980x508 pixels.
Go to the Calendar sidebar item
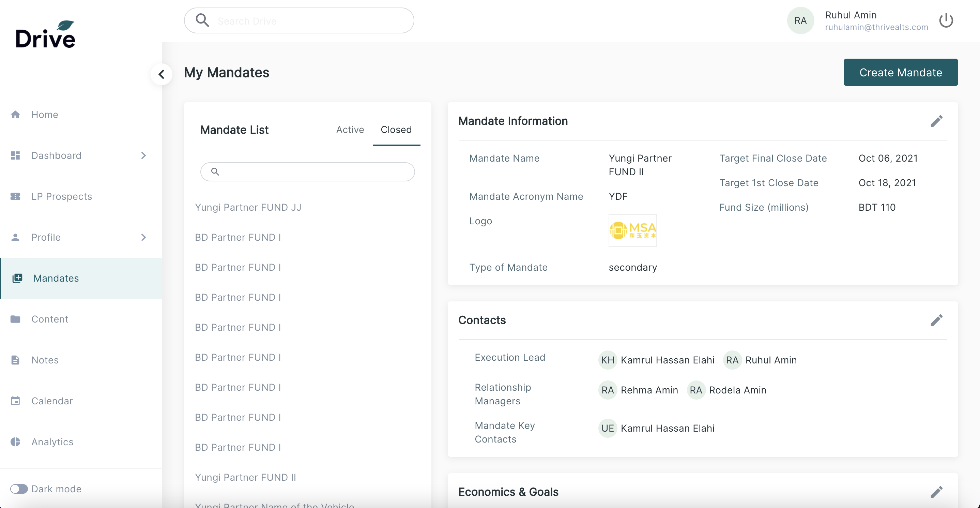click(52, 401)
